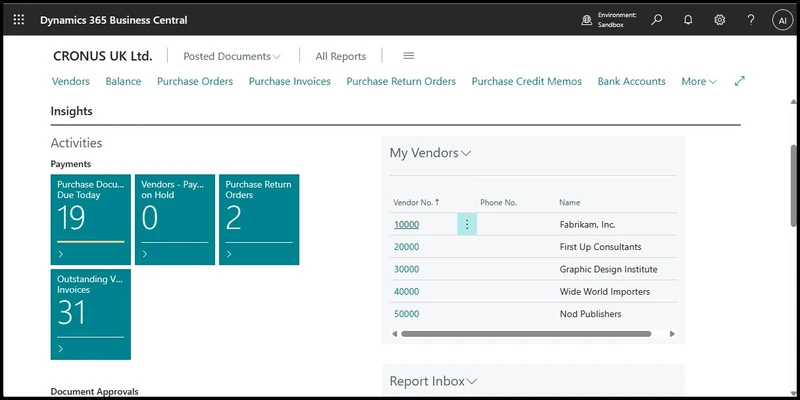Click Dynamics 365 Business Central title
This screenshot has width=800, height=400.
click(x=114, y=20)
